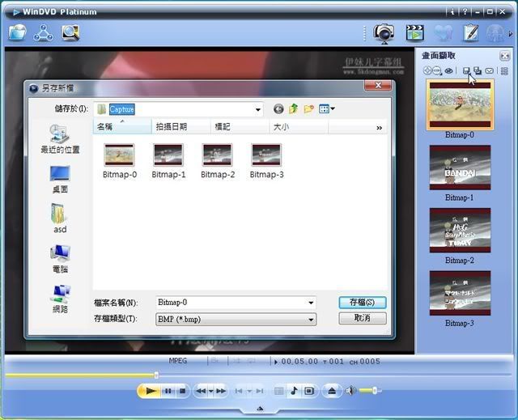Open the notepad and pen tool
Viewport: 518px width, 420px height.
[470, 32]
